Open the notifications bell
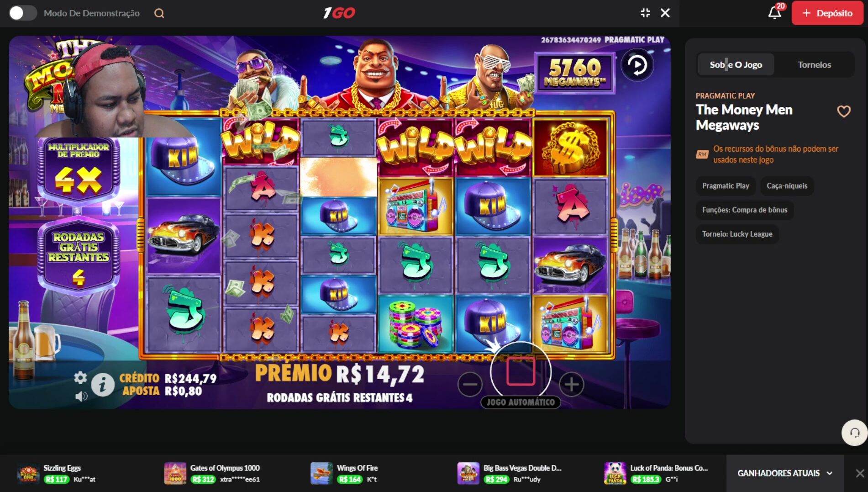 coord(774,12)
